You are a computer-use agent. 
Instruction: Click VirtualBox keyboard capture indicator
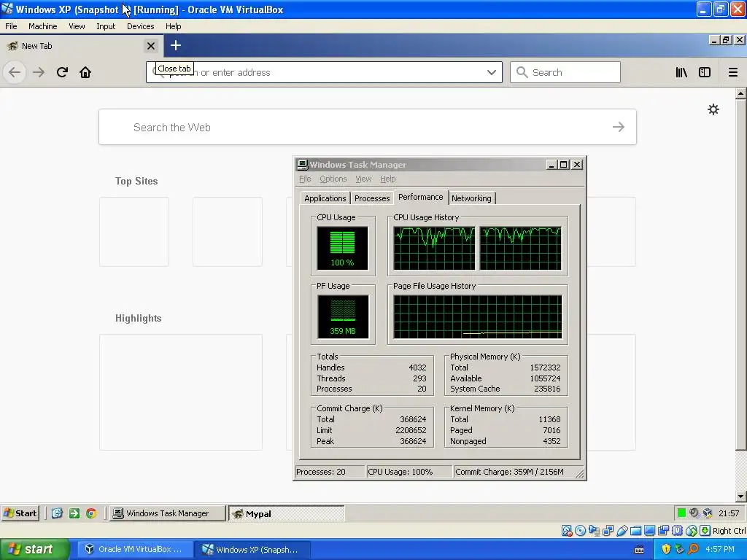click(705, 531)
